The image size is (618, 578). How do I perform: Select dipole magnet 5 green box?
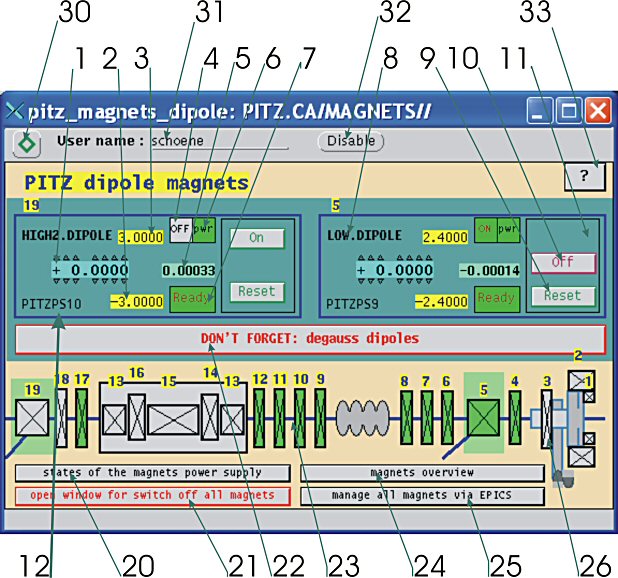pyautogui.click(x=483, y=418)
